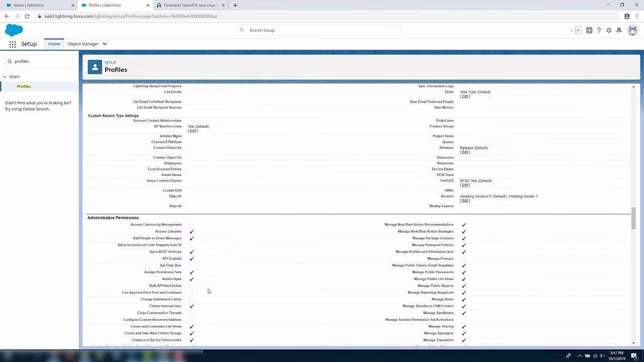Click scrollbar up arrow

pyautogui.click(x=633, y=87)
